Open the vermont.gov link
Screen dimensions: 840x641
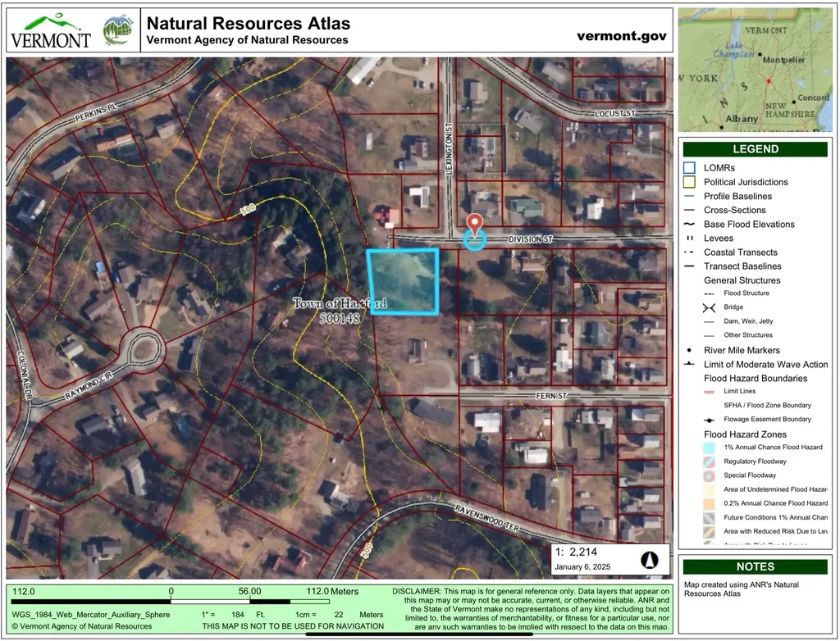pyautogui.click(x=621, y=36)
